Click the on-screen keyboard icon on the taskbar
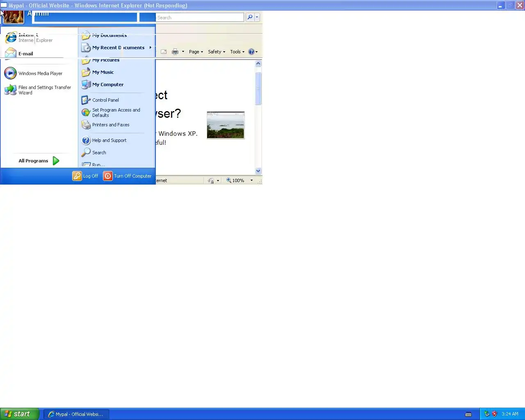 [x=468, y=414]
